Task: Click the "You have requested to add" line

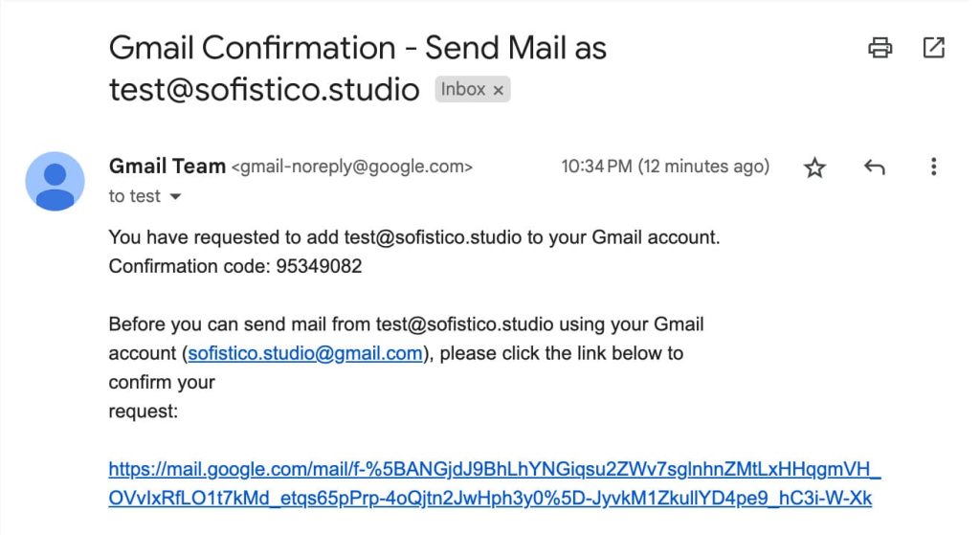Action: 413,236
